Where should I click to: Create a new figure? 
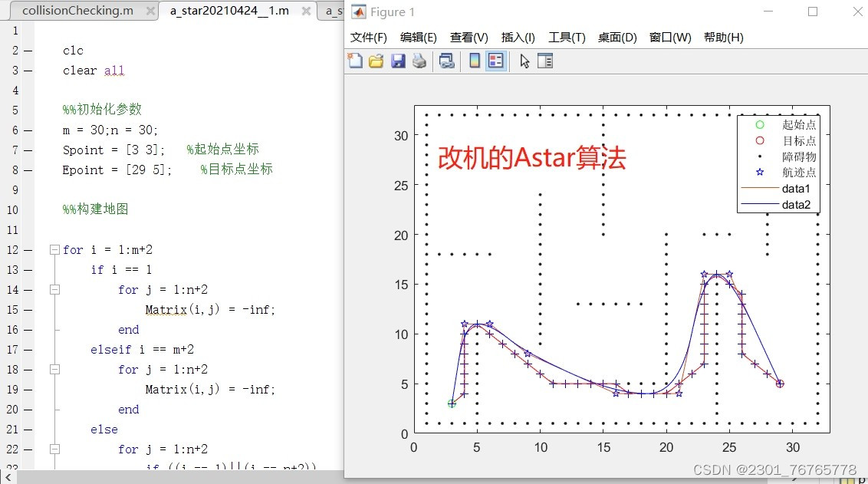[x=355, y=61]
